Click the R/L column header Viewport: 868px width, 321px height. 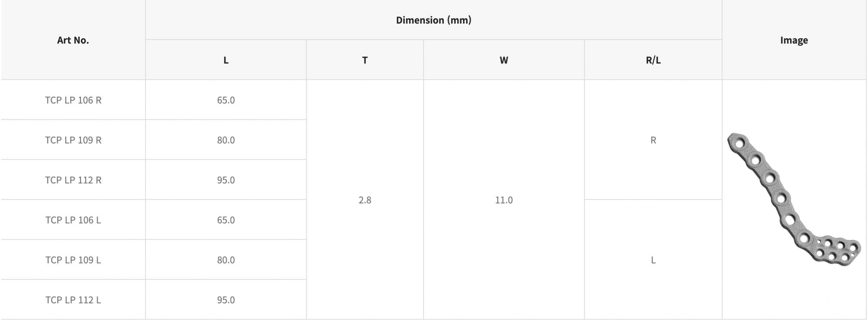click(x=653, y=60)
